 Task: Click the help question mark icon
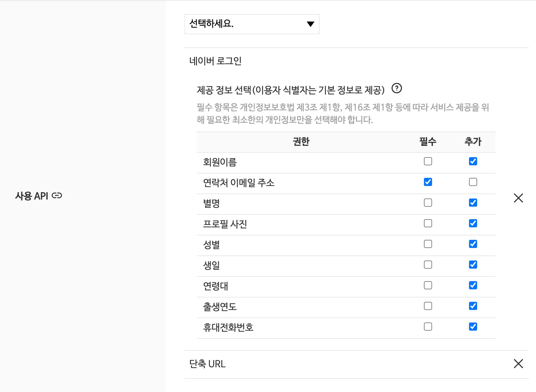pyautogui.click(x=397, y=89)
